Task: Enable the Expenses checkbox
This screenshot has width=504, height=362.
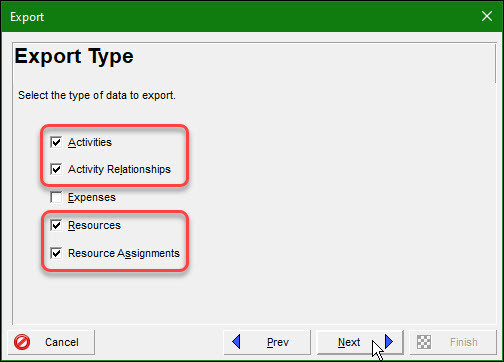Action: point(56,197)
